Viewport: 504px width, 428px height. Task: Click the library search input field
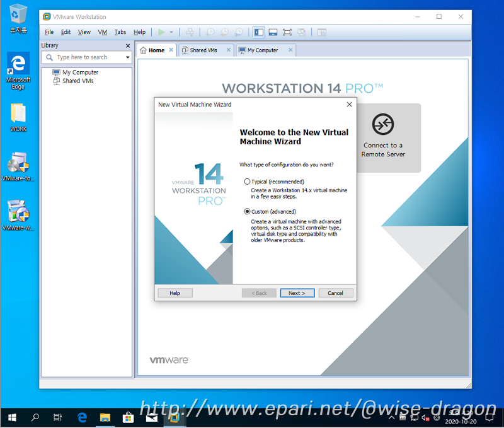87,57
